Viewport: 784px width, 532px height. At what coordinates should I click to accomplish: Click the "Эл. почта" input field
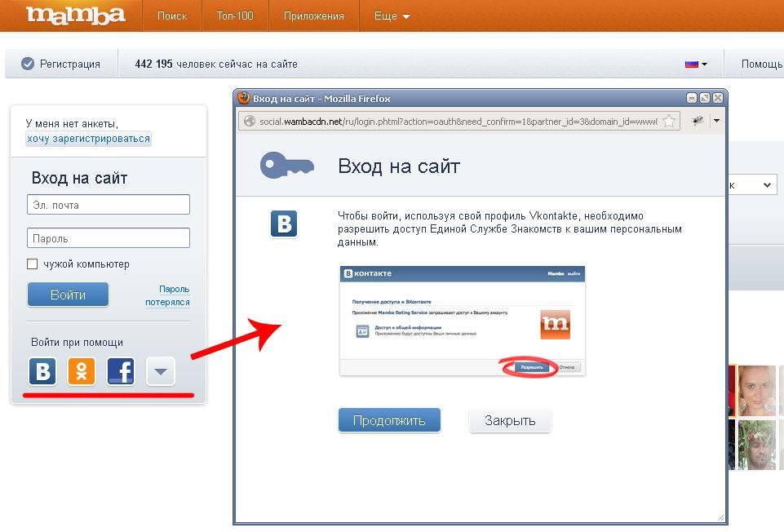pos(109,205)
